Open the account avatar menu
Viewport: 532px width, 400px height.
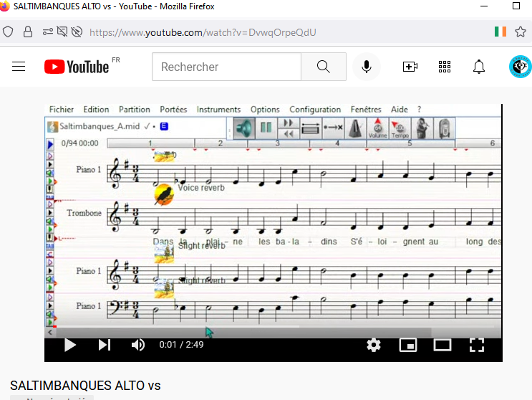pyautogui.click(x=520, y=67)
